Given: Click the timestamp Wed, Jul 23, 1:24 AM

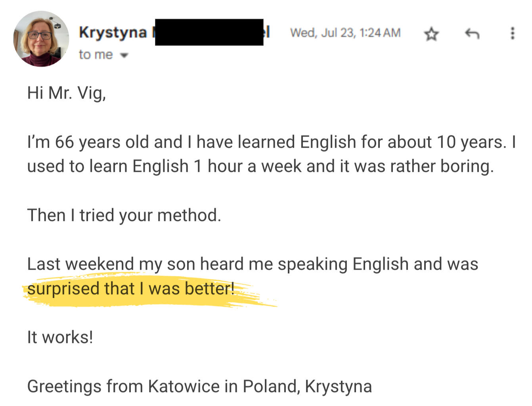Looking at the screenshot, I should click(345, 32).
